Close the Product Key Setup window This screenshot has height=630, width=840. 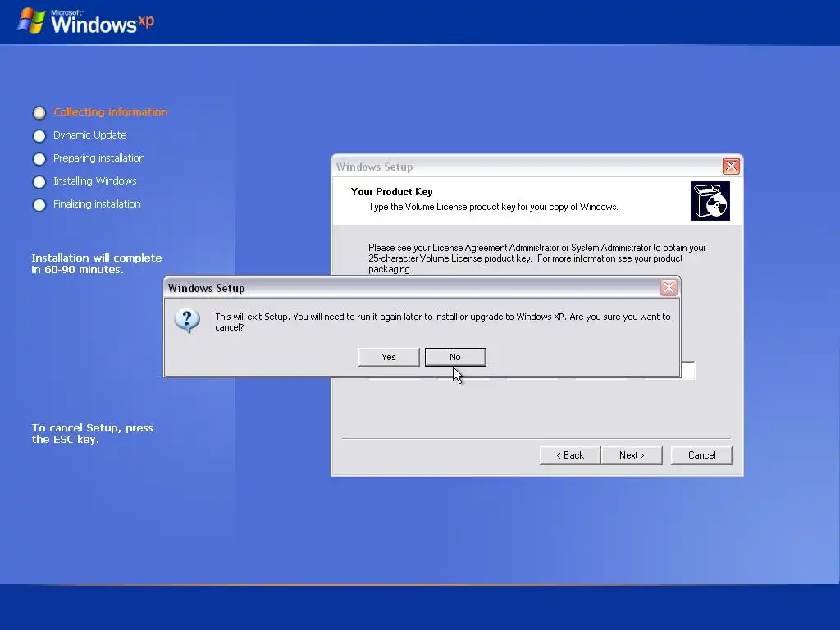click(x=731, y=166)
